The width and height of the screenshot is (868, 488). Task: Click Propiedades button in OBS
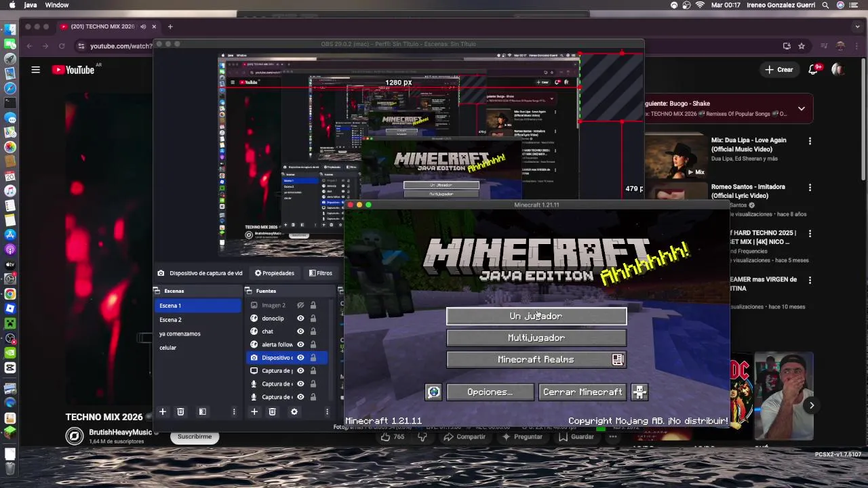coord(275,273)
